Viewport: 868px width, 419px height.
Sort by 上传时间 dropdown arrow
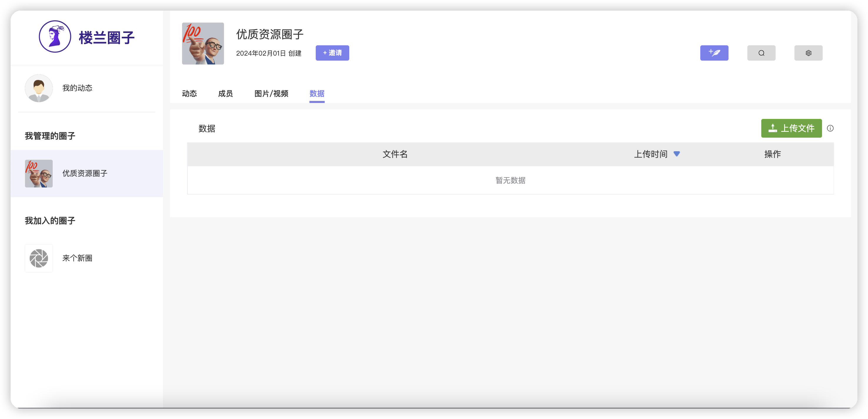677,154
